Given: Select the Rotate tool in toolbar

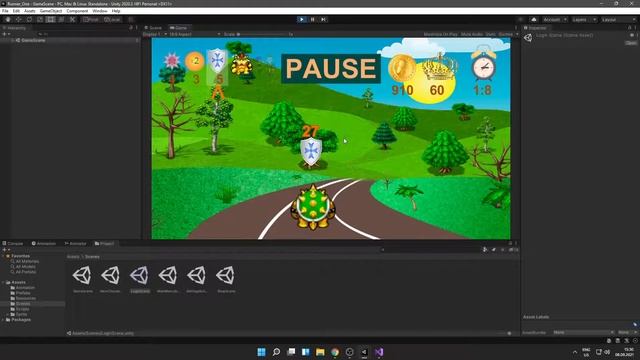Looking at the screenshot, I should tap(29, 20).
